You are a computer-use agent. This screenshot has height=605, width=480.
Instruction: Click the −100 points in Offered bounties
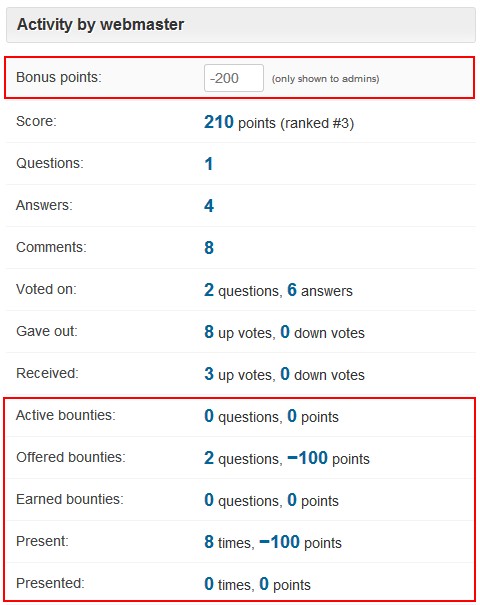pyautogui.click(x=308, y=458)
